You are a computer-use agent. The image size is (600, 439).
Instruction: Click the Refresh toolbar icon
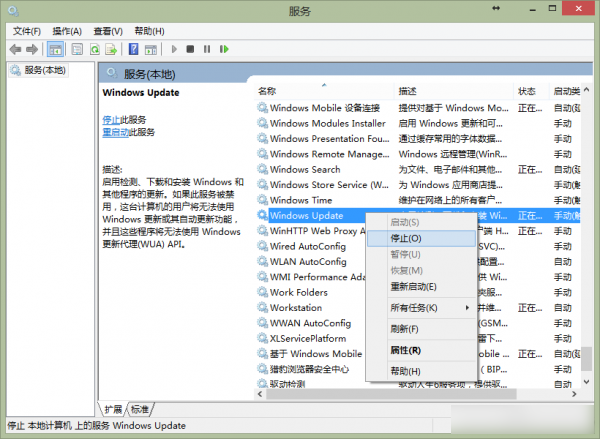[95, 49]
